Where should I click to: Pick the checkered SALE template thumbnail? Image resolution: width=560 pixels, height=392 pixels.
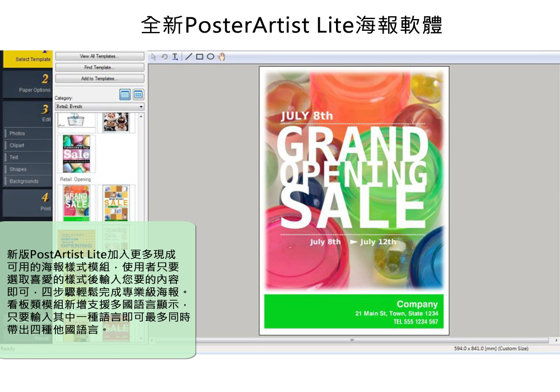(x=116, y=203)
